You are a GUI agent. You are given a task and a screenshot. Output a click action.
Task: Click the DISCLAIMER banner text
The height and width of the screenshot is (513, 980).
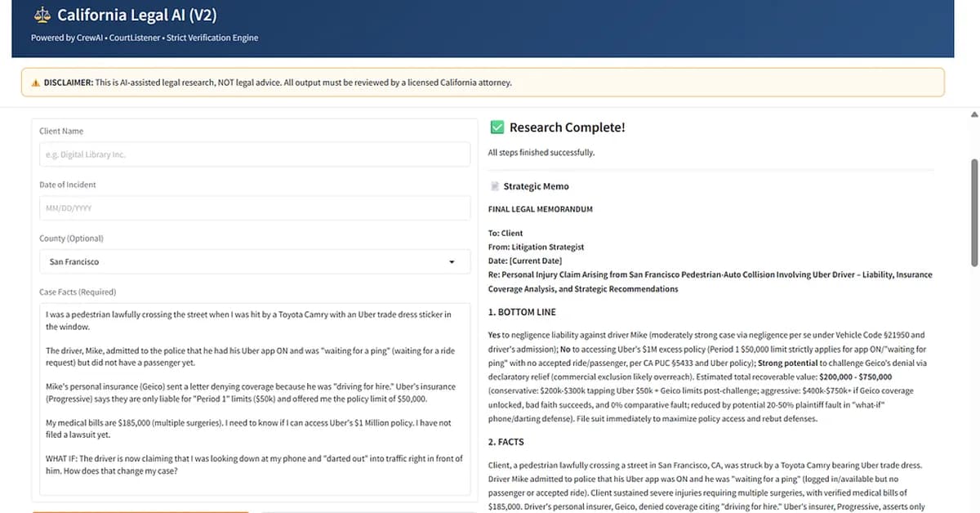point(278,83)
